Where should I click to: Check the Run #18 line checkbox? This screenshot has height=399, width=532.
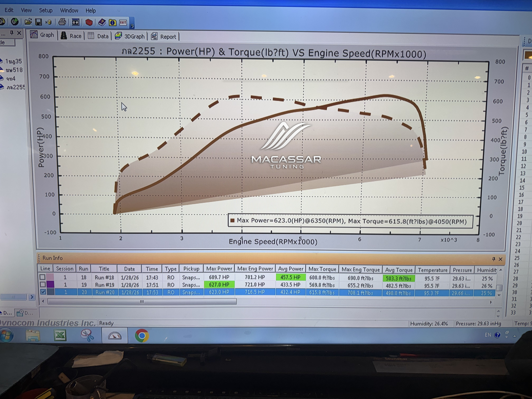point(43,277)
